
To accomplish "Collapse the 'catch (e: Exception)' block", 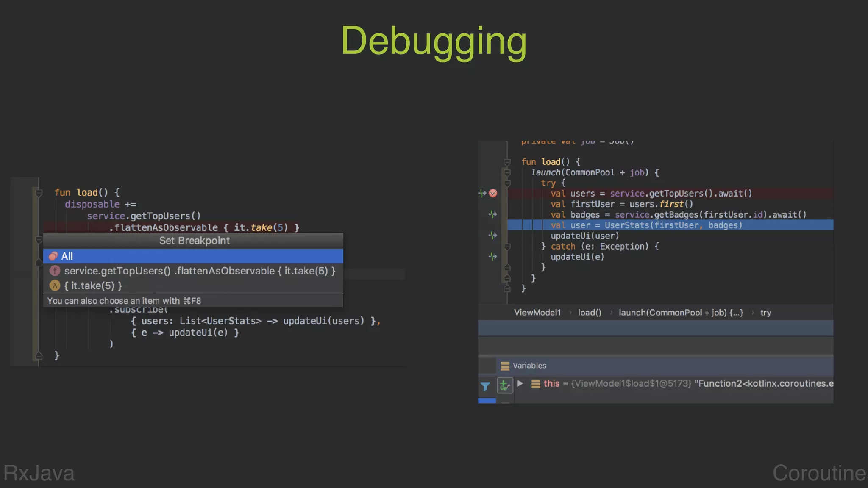I will [x=507, y=246].
